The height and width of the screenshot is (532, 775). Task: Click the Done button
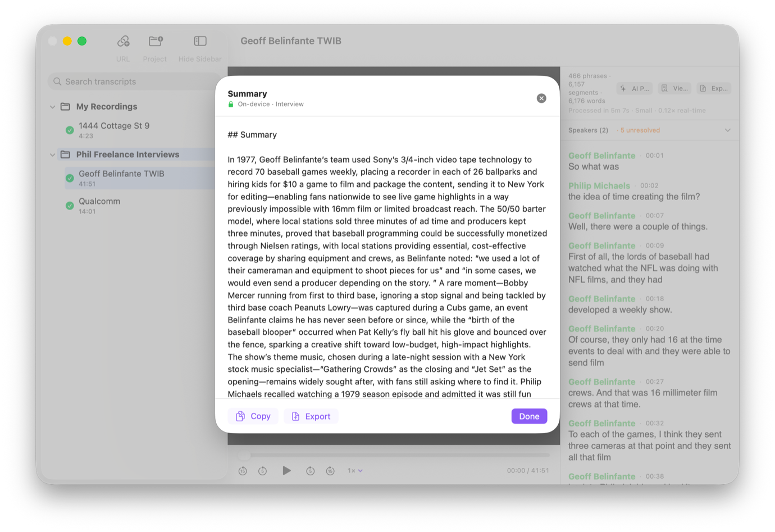tap(529, 416)
